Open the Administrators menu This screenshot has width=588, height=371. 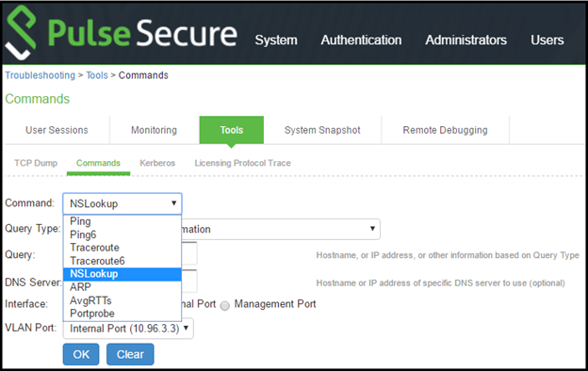(465, 40)
